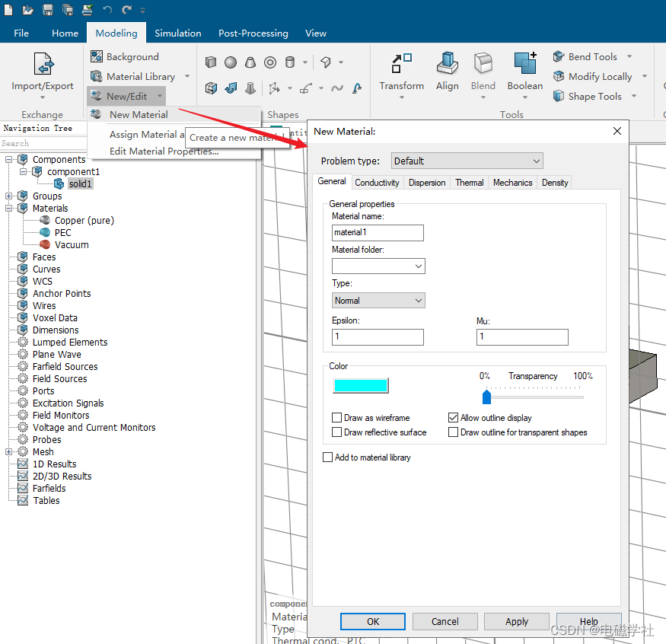Select the Rotate profile shape icon
The height and width of the screenshot is (644, 666).
pyautogui.click(x=231, y=88)
